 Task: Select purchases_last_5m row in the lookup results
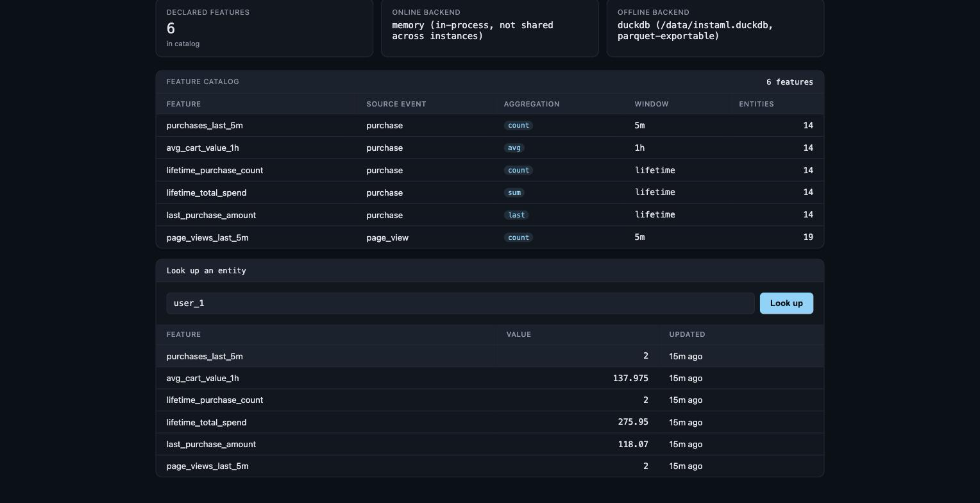tap(490, 356)
